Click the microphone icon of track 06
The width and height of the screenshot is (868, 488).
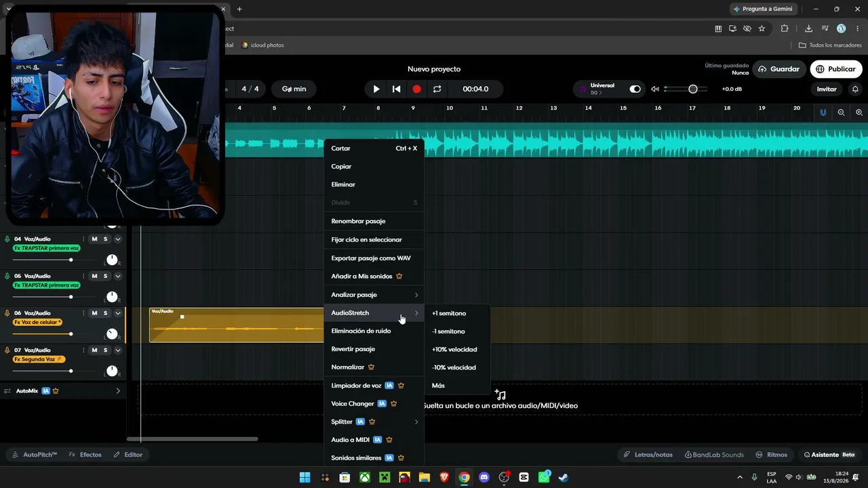pos(7,313)
